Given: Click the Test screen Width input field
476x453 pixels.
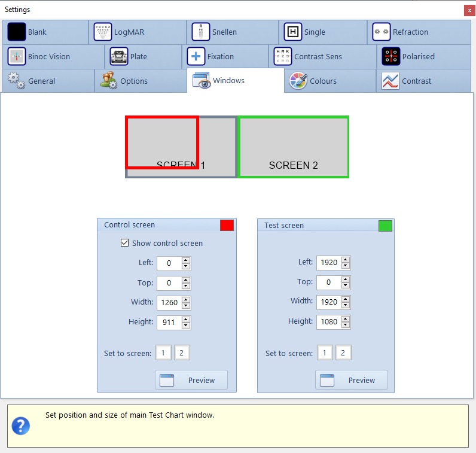Looking at the screenshot, I should click(x=328, y=302).
